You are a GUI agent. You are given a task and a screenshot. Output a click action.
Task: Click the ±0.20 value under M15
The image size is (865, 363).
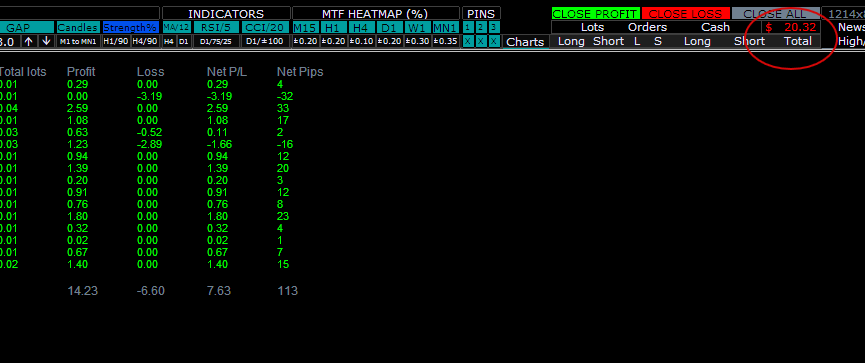point(305,41)
